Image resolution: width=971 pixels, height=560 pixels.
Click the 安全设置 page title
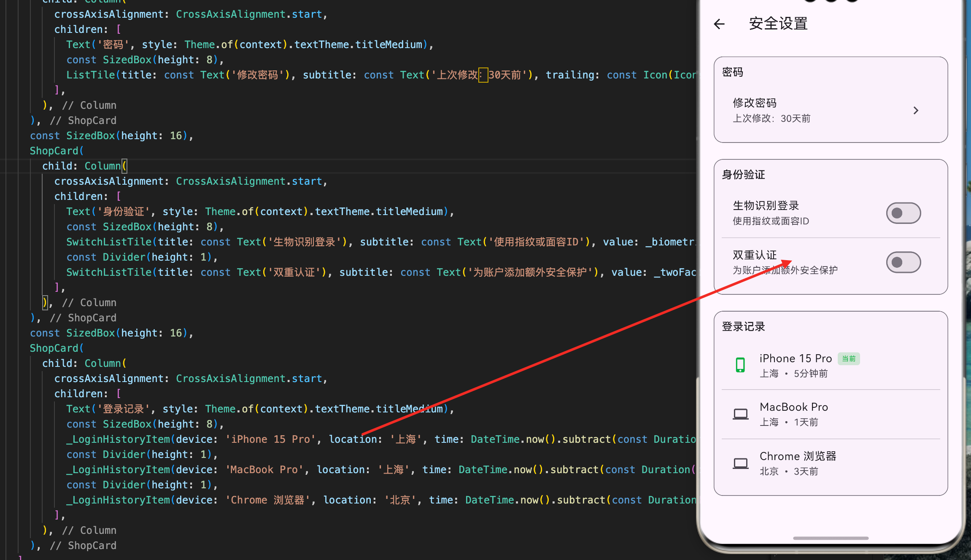(x=778, y=24)
